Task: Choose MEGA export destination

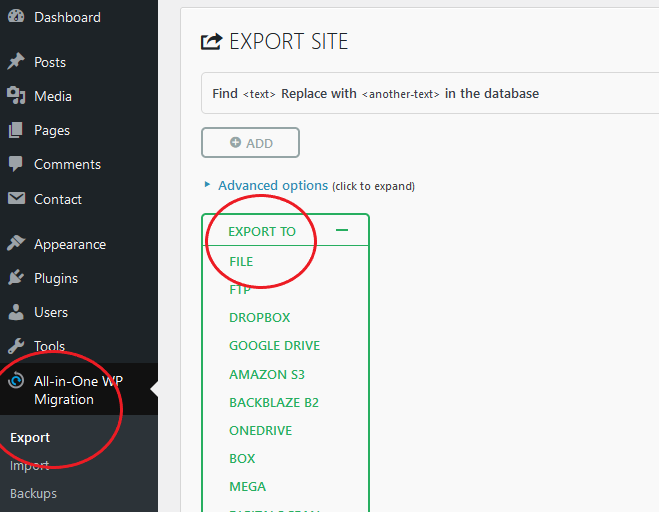Action: tap(247, 487)
